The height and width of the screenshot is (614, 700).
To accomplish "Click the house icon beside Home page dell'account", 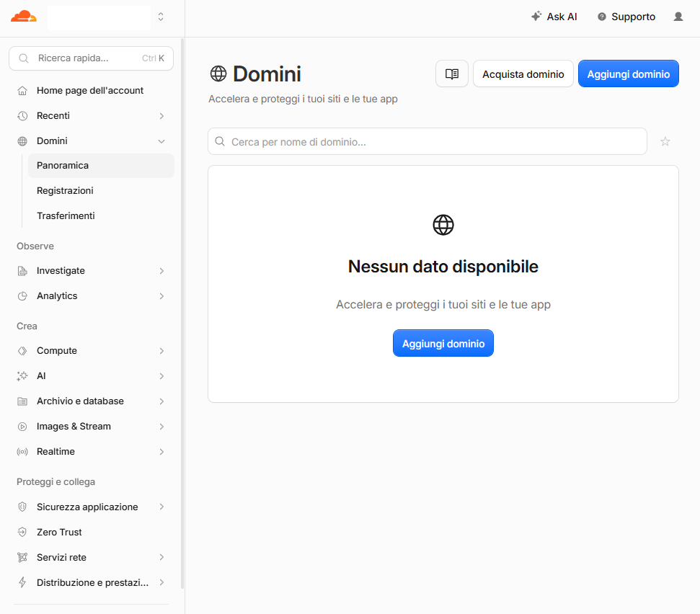I will coord(22,91).
